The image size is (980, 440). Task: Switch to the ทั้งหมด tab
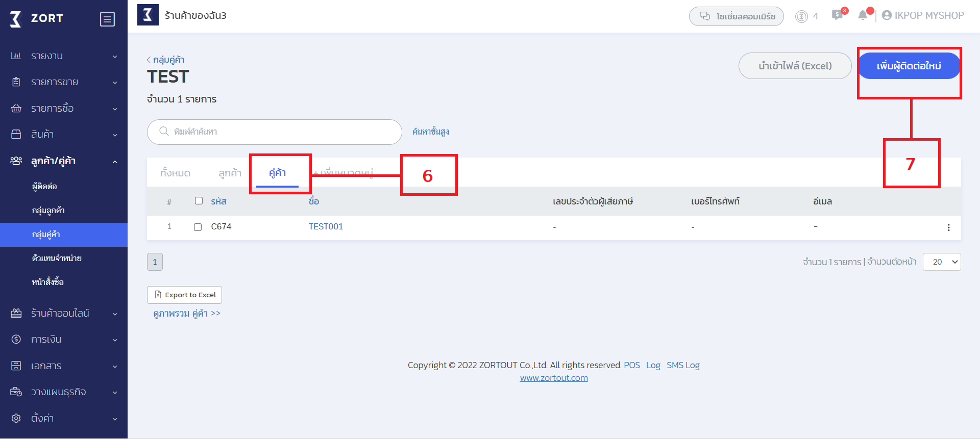(x=175, y=173)
